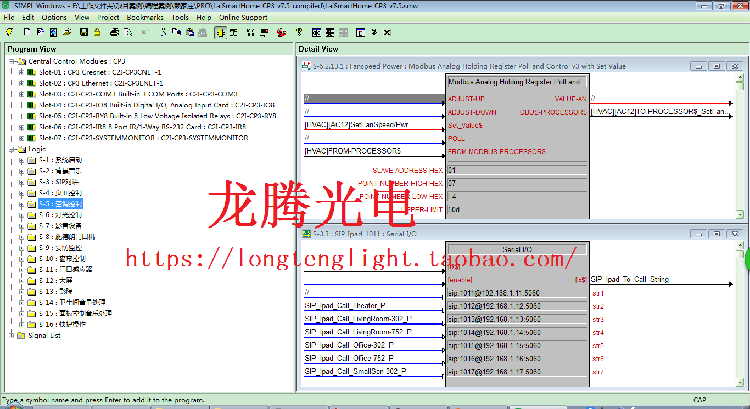Expand the Signal List node
Image resolution: width=750 pixels, height=409 pixels.
tap(12, 335)
